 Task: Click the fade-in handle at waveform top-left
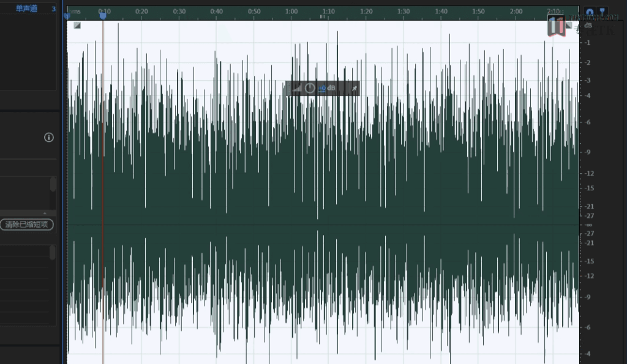pyautogui.click(x=77, y=25)
